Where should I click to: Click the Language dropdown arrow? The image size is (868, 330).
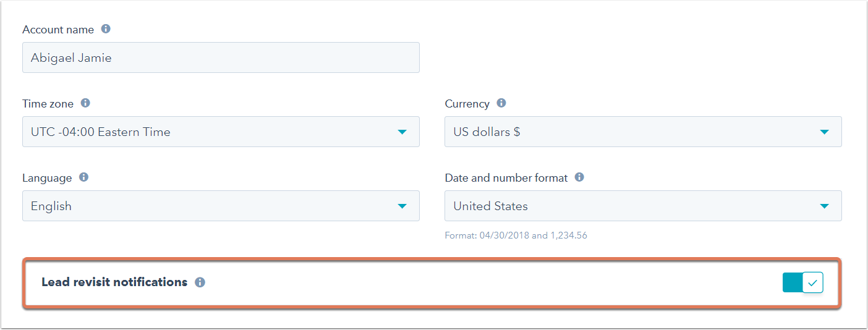[x=402, y=206]
